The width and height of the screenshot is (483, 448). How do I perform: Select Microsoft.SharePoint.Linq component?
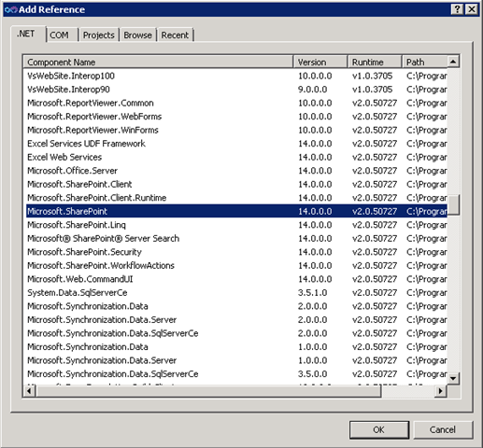point(236,225)
